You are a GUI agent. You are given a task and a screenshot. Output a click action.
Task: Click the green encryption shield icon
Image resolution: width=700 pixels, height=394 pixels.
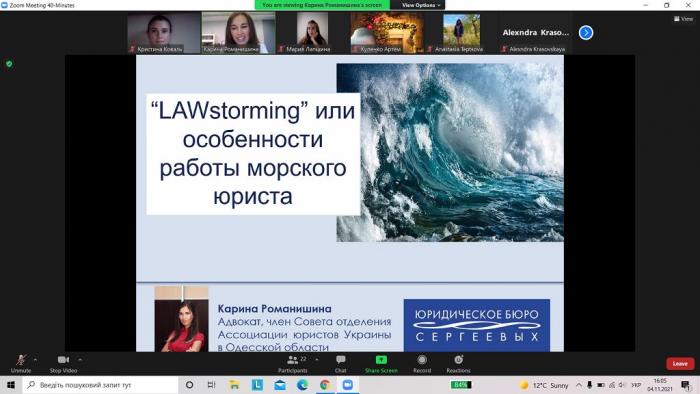tap(9, 64)
